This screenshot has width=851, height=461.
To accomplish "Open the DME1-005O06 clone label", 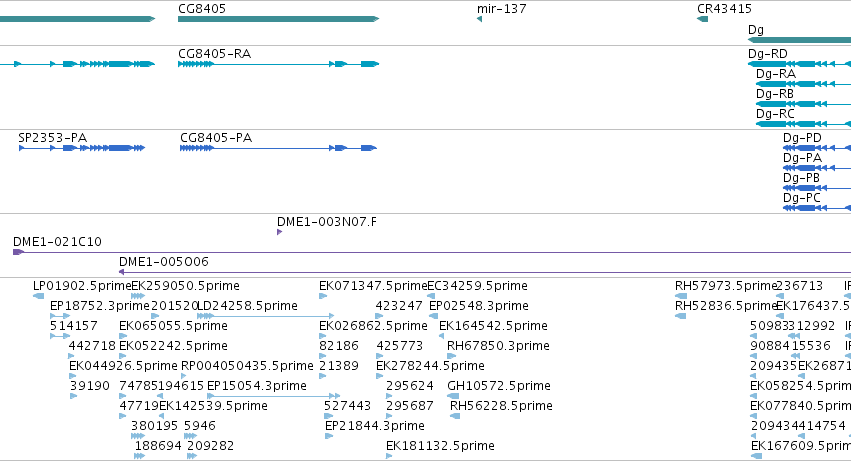I will (163, 262).
